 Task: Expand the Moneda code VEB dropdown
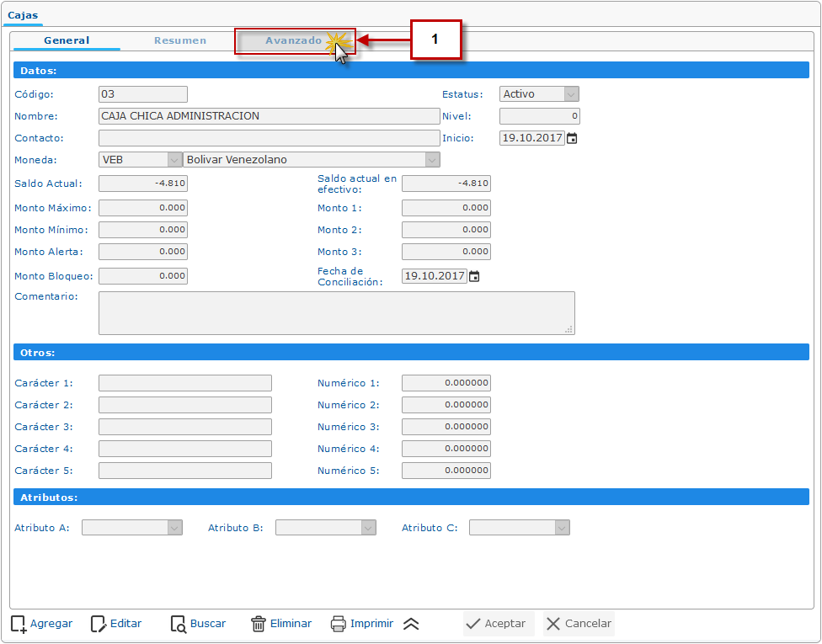174,160
